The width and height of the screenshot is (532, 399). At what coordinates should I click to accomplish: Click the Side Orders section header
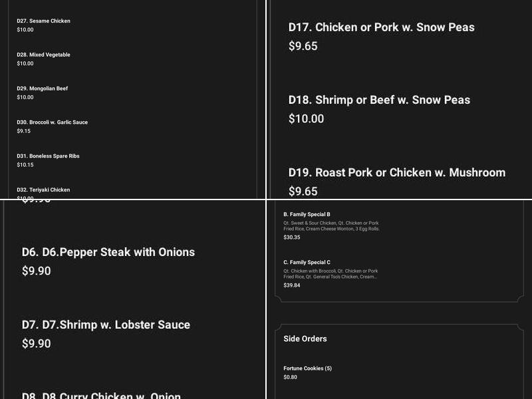[305, 338]
